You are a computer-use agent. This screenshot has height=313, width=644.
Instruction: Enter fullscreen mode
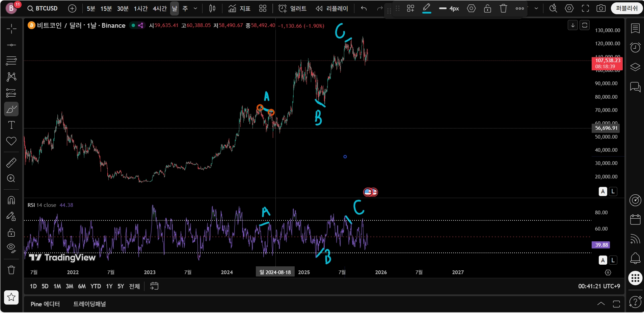pyautogui.click(x=585, y=8)
